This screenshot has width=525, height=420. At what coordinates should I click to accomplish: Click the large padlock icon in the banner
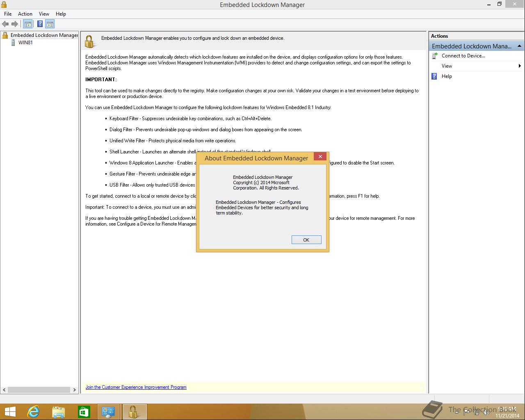[x=90, y=41]
